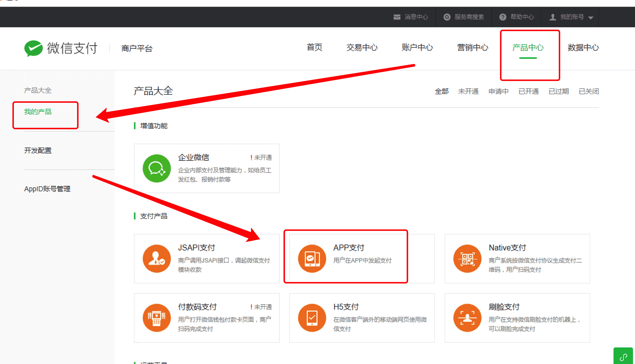Click the 支付产品 section heading
The image size is (635, 364).
click(x=153, y=216)
